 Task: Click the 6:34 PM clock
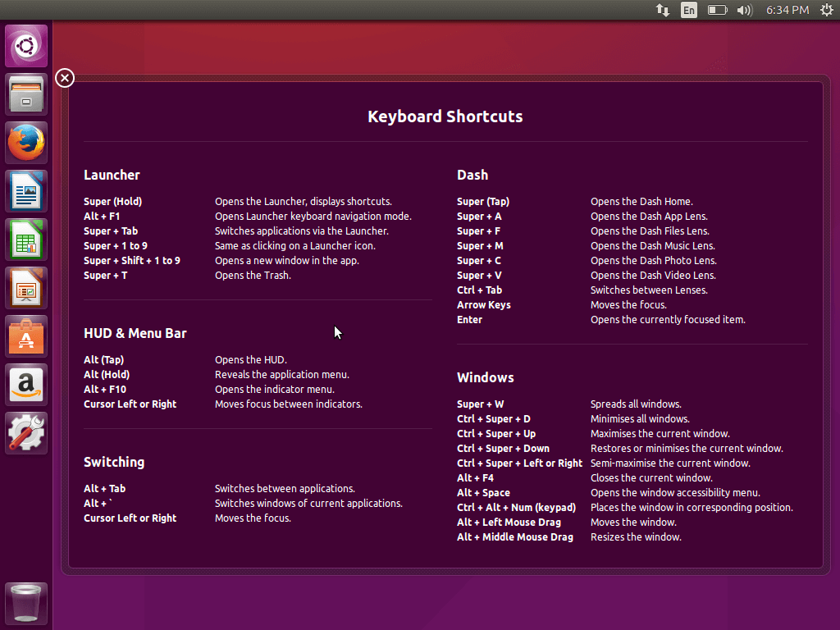click(787, 10)
